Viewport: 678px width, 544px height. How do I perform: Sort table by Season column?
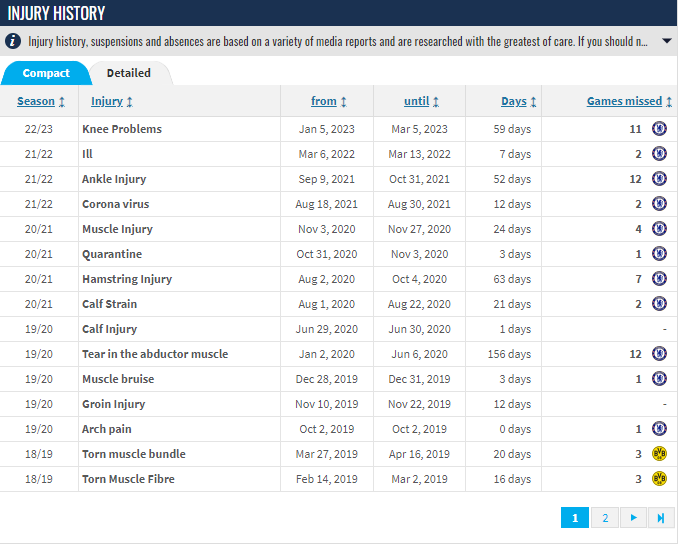[x=41, y=101]
